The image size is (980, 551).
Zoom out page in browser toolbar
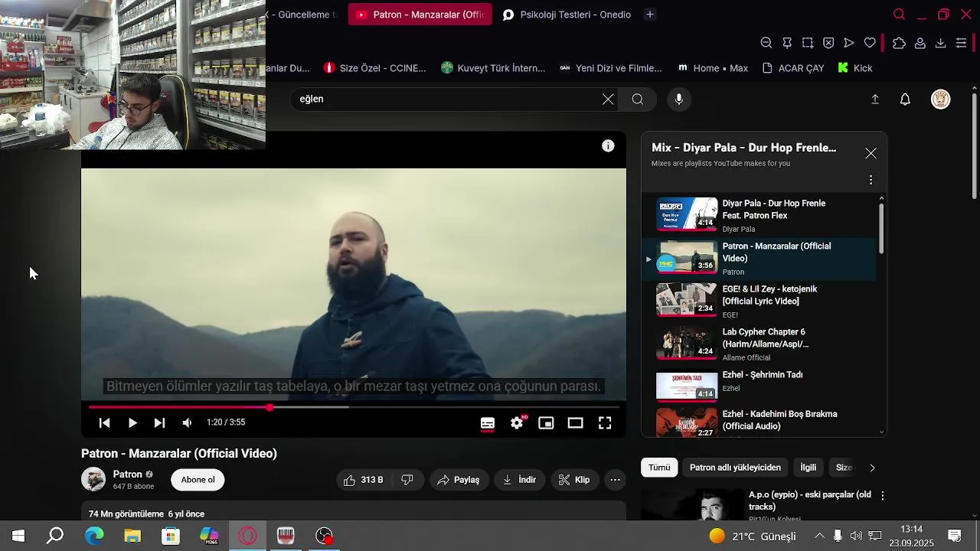[766, 43]
